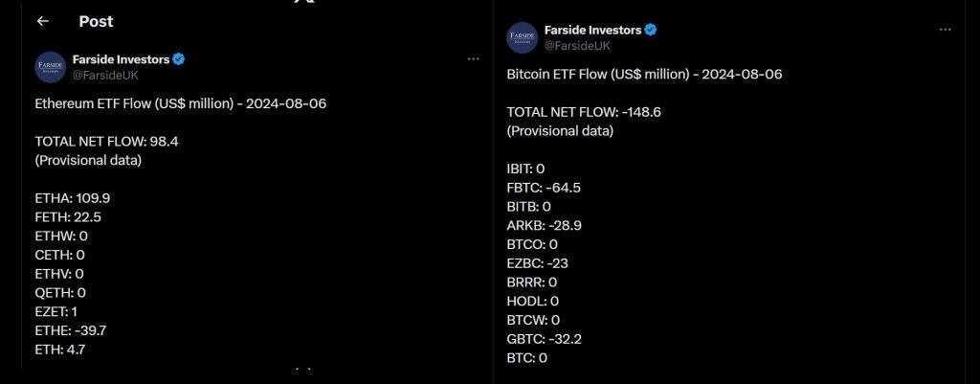Open more options on the Bitcoin ETF post

click(x=945, y=30)
